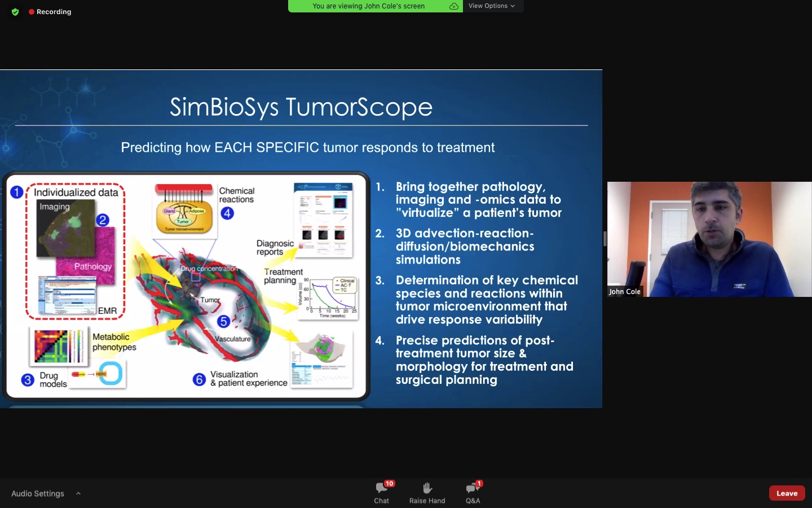Grab the divider handle beside the video panel
The image size is (812, 508).
pos(604,239)
